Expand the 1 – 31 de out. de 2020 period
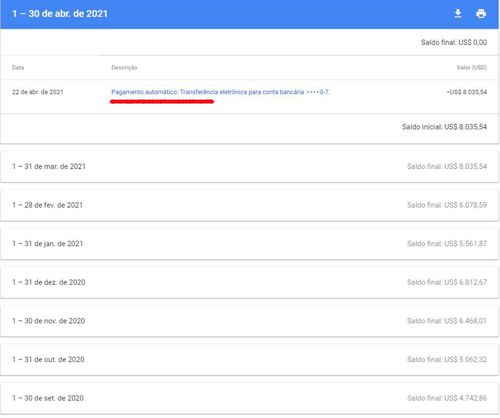Image resolution: width=500 pixels, height=418 pixels. tap(249, 360)
